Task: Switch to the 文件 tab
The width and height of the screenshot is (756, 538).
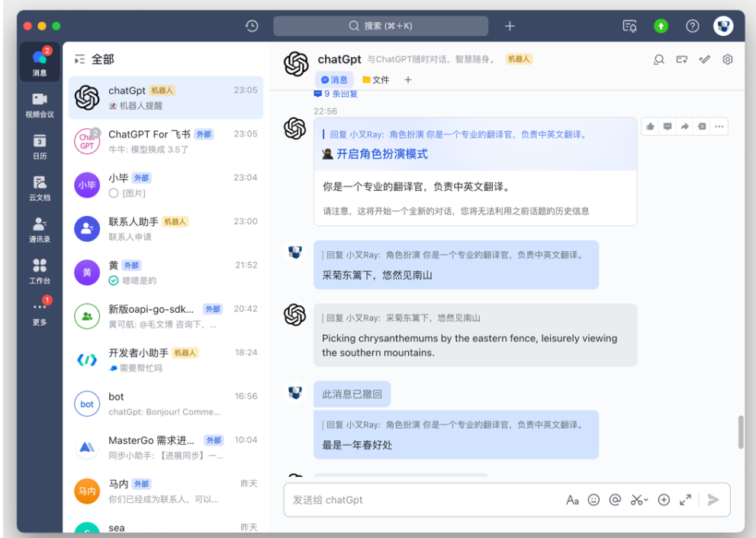Action: pos(375,79)
